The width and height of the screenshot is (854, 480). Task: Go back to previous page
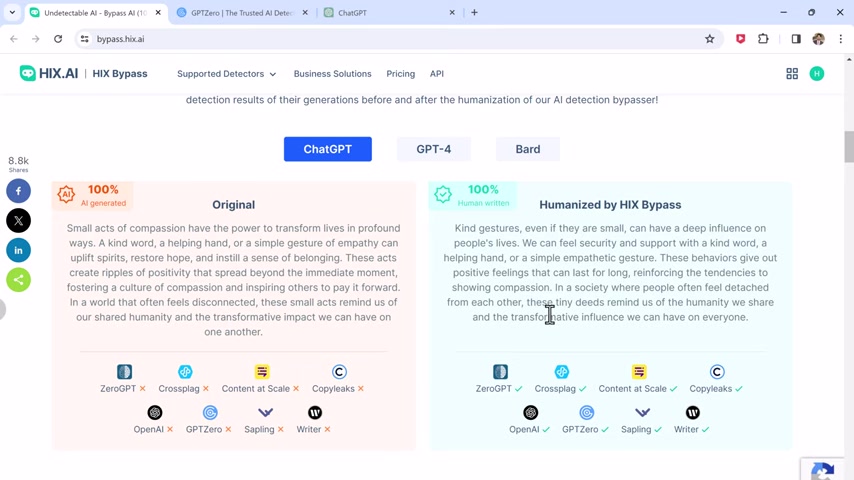(14, 39)
